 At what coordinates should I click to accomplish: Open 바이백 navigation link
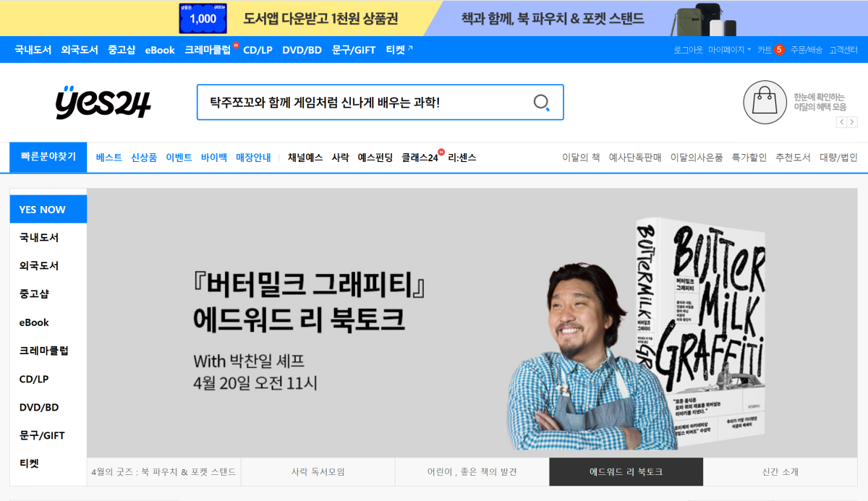coord(214,157)
